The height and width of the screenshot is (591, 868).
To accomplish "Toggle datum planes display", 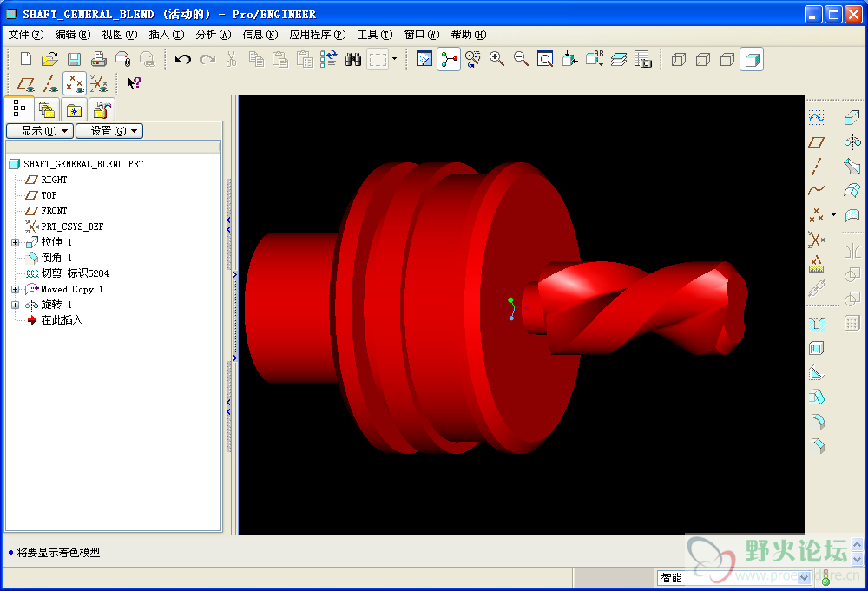I will [x=25, y=83].
